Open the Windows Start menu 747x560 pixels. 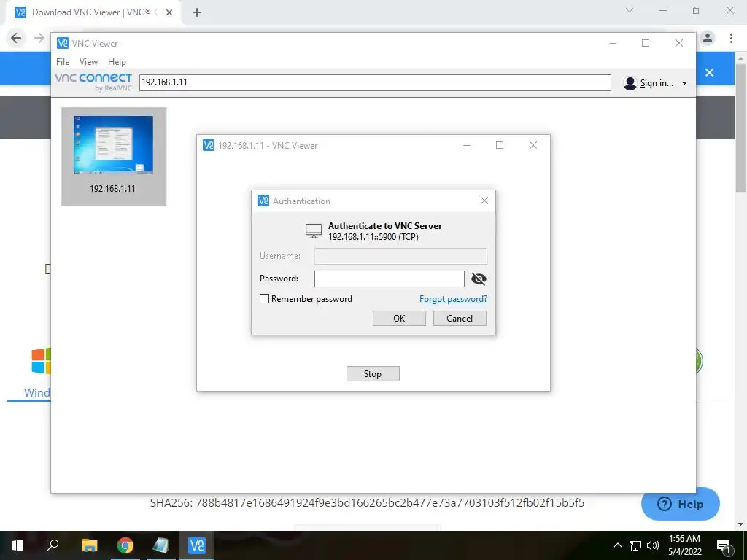click(x=18, y=545)
